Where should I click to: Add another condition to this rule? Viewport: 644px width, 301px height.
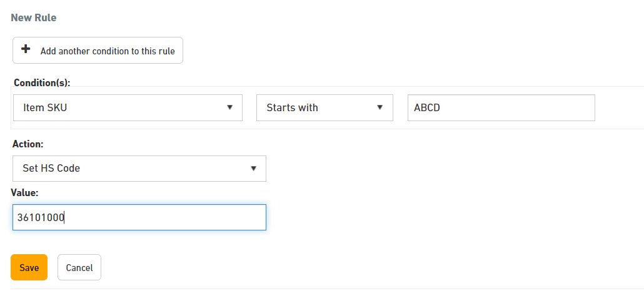pos(98,51)
